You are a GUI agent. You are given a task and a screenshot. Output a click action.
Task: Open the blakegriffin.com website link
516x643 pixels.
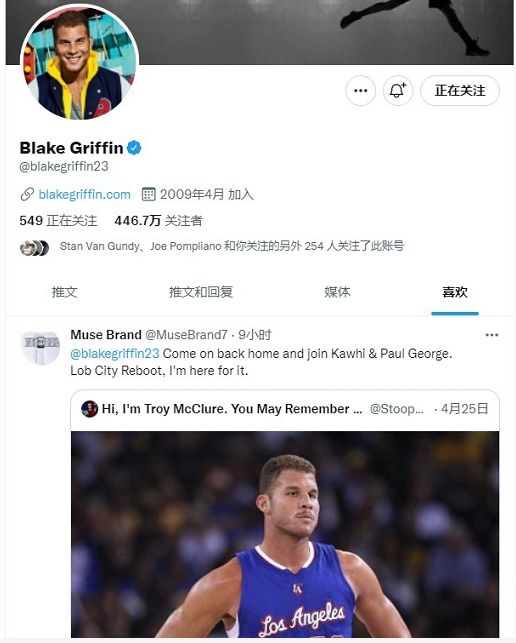click(84, 194)
